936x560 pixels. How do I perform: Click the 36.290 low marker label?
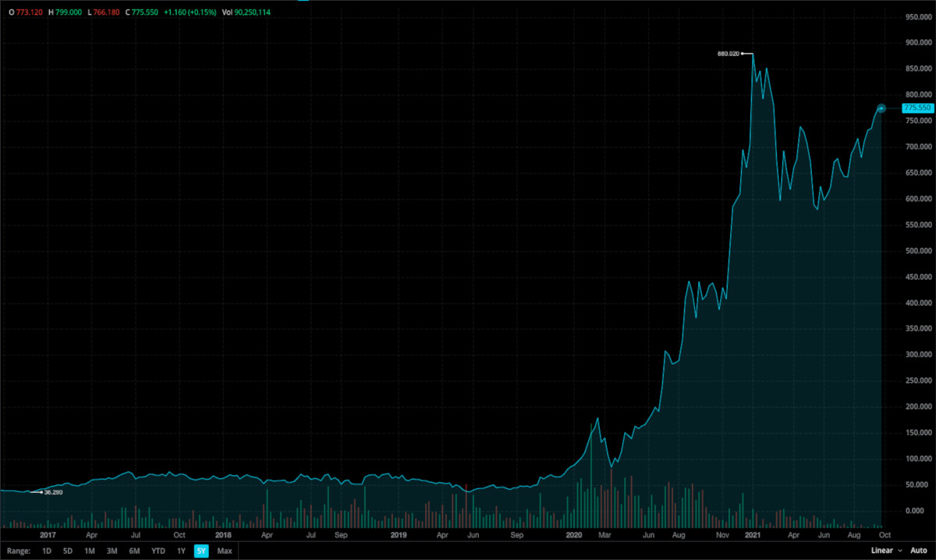tap(53, 492)
